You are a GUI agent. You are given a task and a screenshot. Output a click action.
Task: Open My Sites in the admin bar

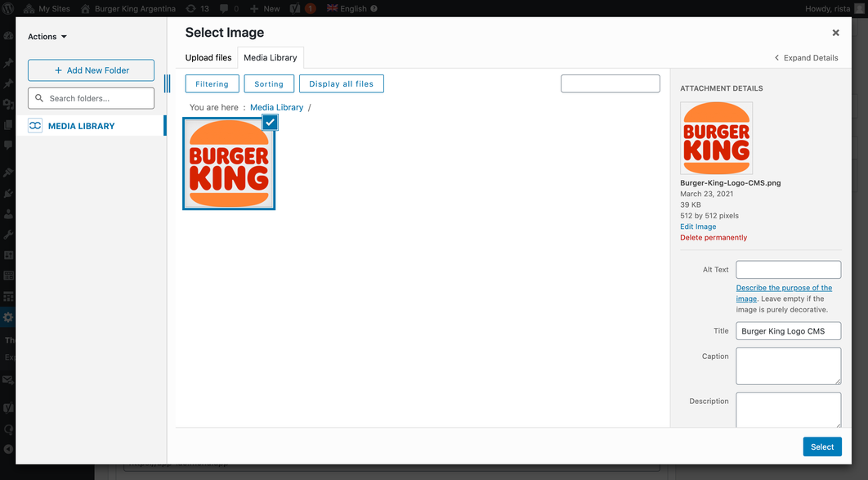coord(47,8)
